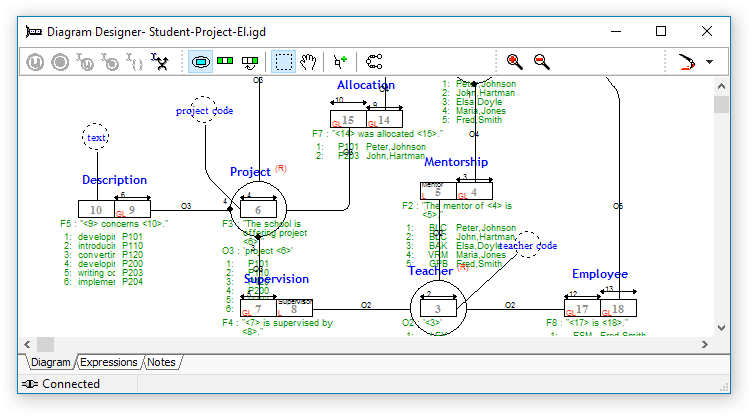
Task: Click the horizontal scrollbar left arrow
Action: coord(27,345)
